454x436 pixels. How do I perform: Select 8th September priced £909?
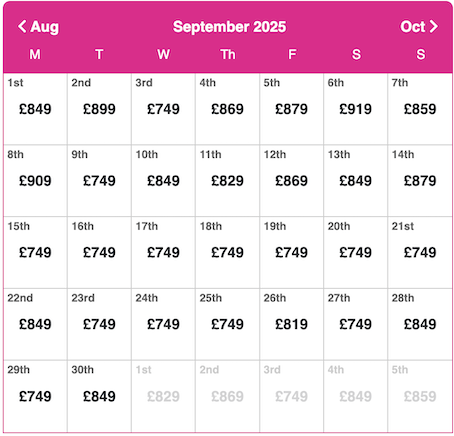pos(35,181)
